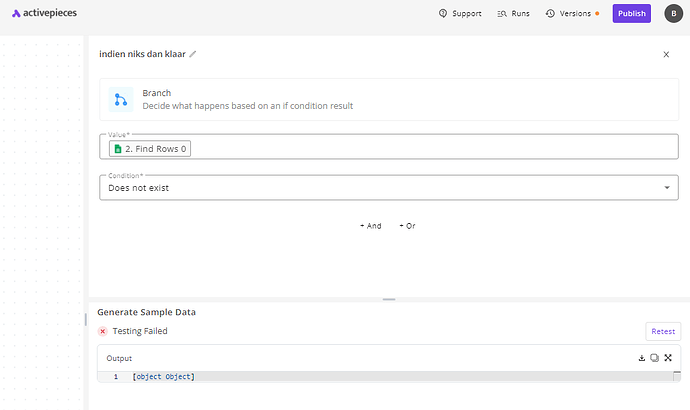The image size is (690, 410).
Task: Open the Runs page
Action: click(514, 14)
